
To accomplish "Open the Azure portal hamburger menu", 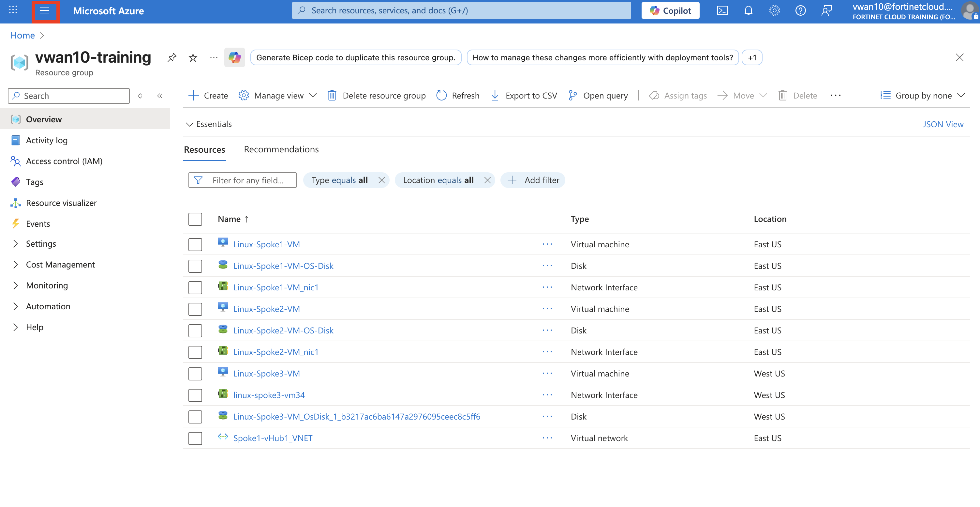I will point(45,11).
